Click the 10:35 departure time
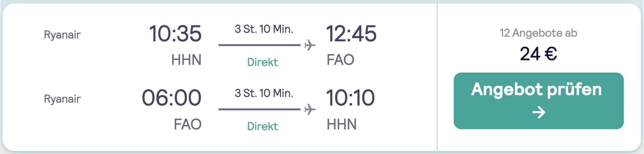Screen dimensions: 644x154 (x=175, y=34)
